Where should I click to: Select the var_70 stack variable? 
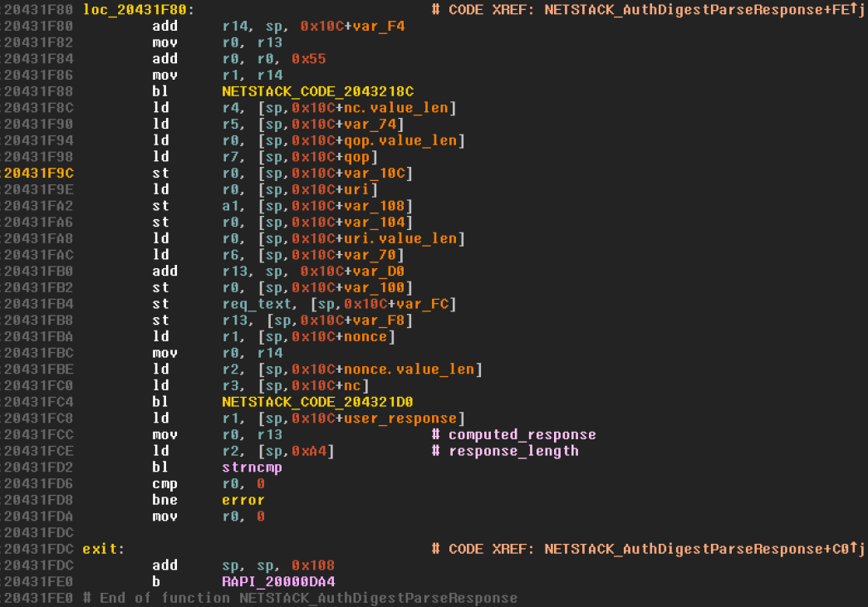pos(370,255)
